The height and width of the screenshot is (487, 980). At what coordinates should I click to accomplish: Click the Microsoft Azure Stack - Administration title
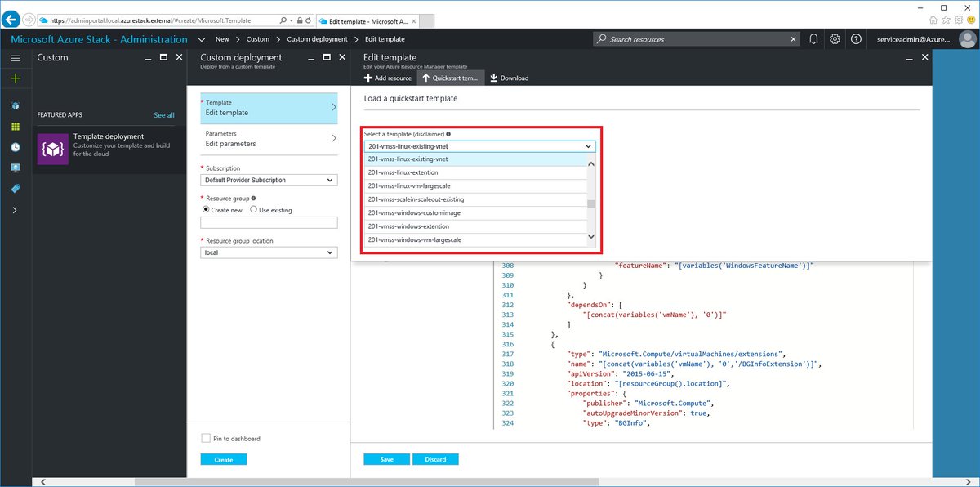[x=99, y=39]
